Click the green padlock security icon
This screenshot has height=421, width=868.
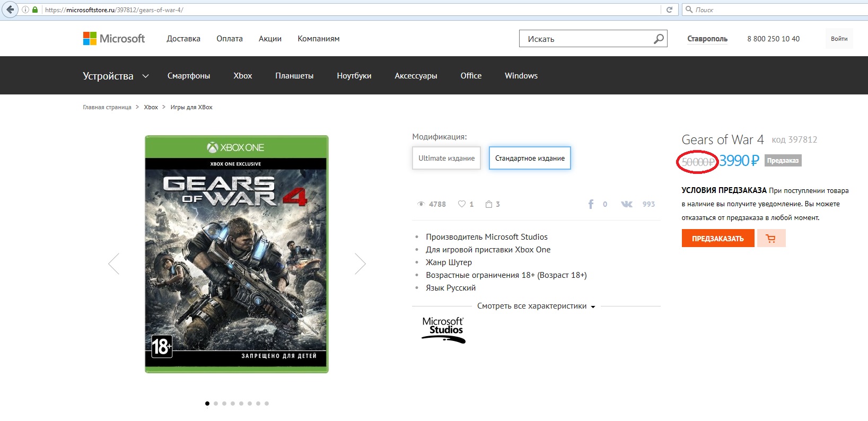pos(35,10)
